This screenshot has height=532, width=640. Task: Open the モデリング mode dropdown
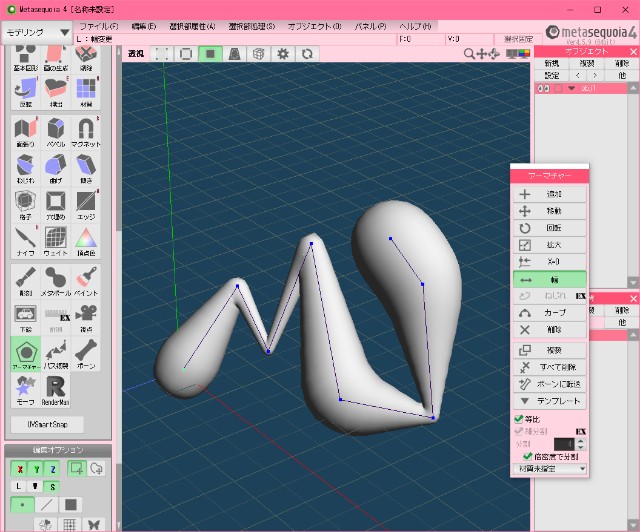tap(37, 32)
